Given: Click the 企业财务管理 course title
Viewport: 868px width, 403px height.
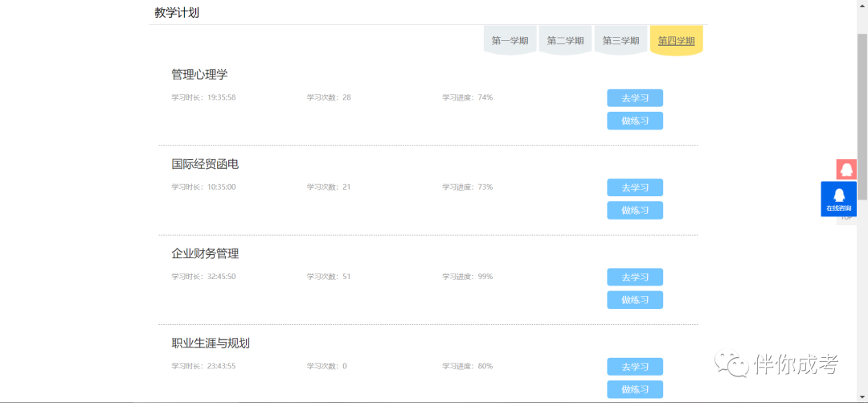Looking at the screenshot, I should [x=205, y=254].
